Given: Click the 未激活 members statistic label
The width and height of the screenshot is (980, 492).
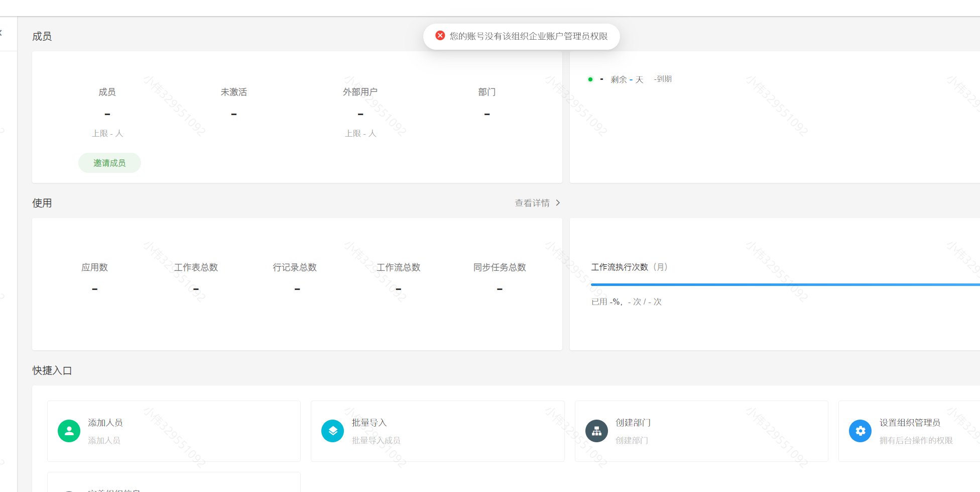Looking at the screenshot, I should click(x=233, y=92).
